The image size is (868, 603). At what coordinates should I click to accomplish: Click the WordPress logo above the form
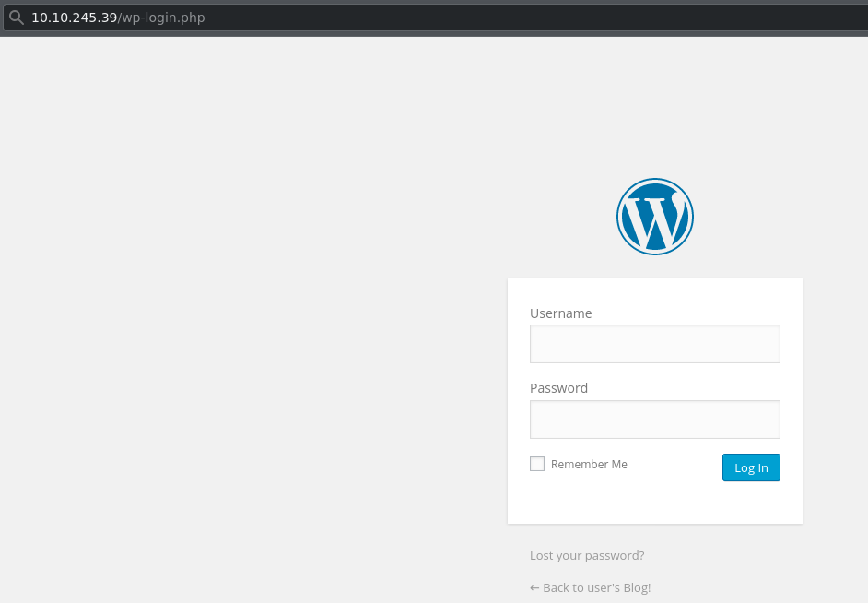(x=655, y=217)
